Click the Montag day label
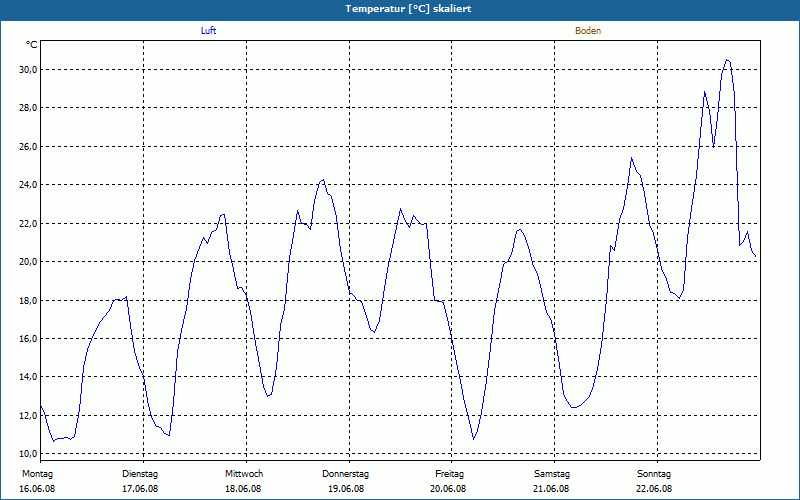The height and width of the screenshot is (500, 800). 37,474
